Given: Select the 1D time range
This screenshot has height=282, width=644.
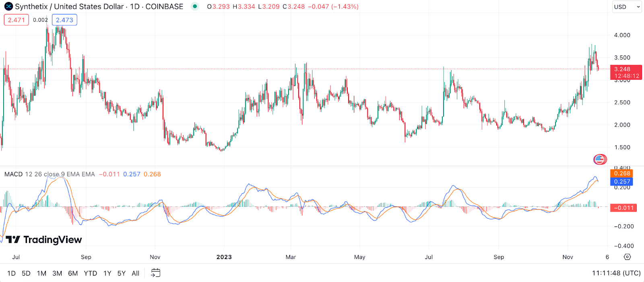Looking at the screenshot, I should pyautogui.click(x=11, y=273).
